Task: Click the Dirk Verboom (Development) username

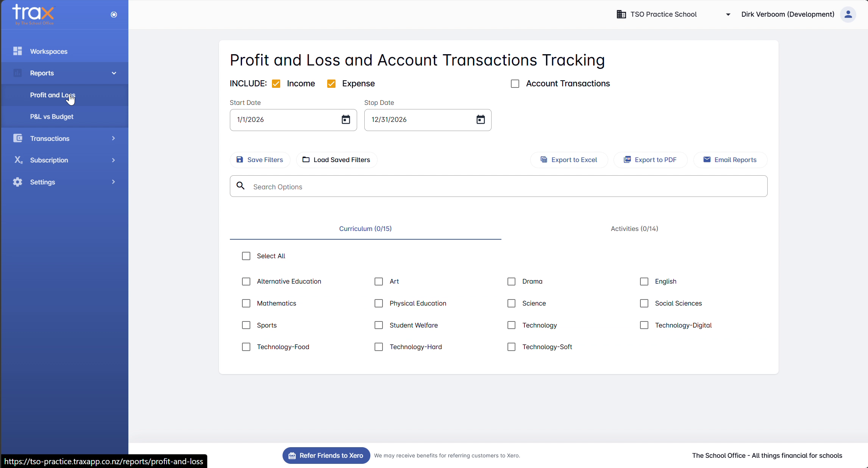Action: pyautogui.click(x=788, y=14)
